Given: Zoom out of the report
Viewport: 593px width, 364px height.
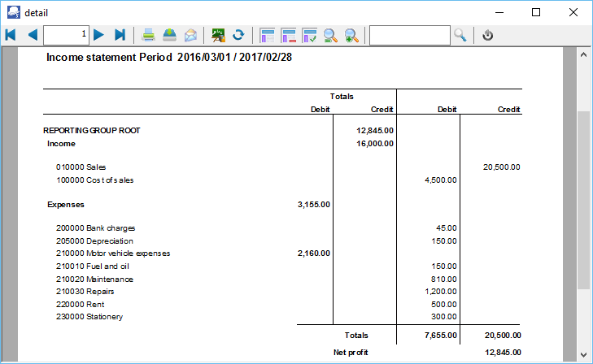Looking at the screenshot, I should (x=331, y=35).
